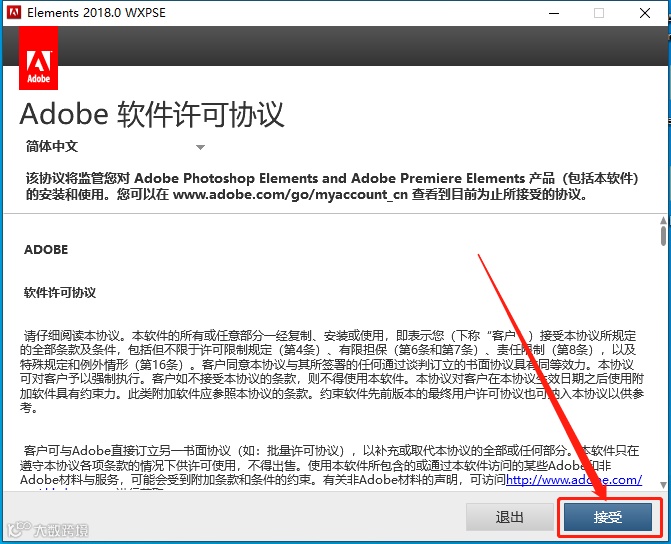Close the Elements 2018.0 WXPSE window
671x544 pixels.
(645, 13)
